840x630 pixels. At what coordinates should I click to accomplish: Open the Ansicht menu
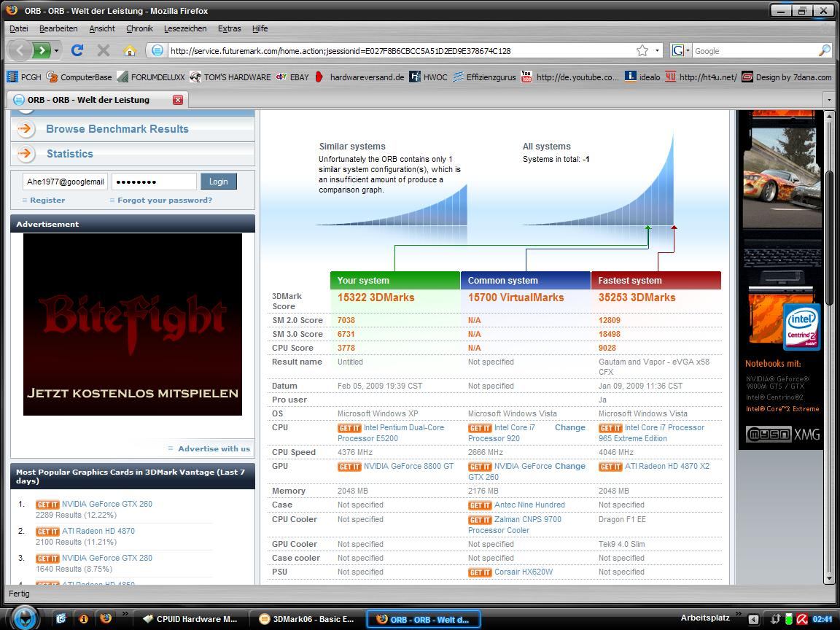pyautogui.click(x=102, y=28)
